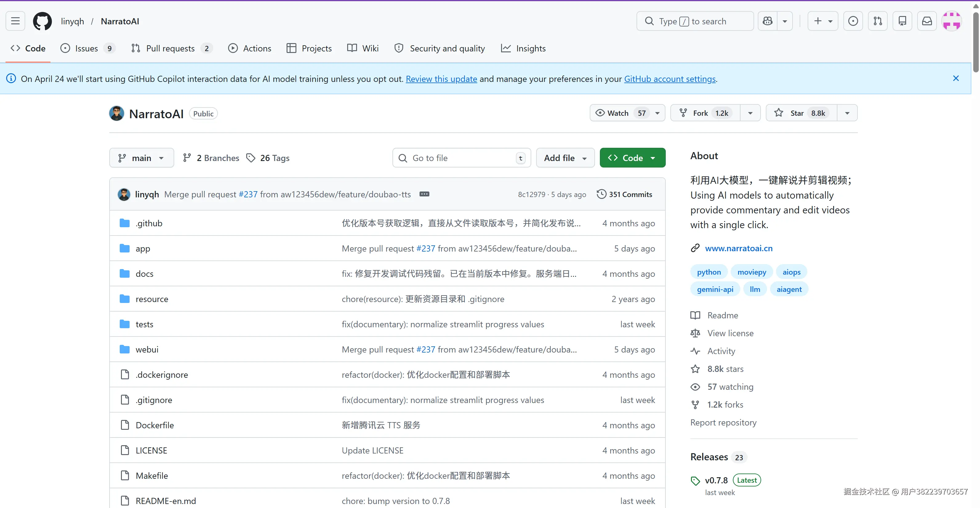This screenshot has width=980, height=508.
Task: Click the issues circle icon in header
Action: click(x=853, y=21)
